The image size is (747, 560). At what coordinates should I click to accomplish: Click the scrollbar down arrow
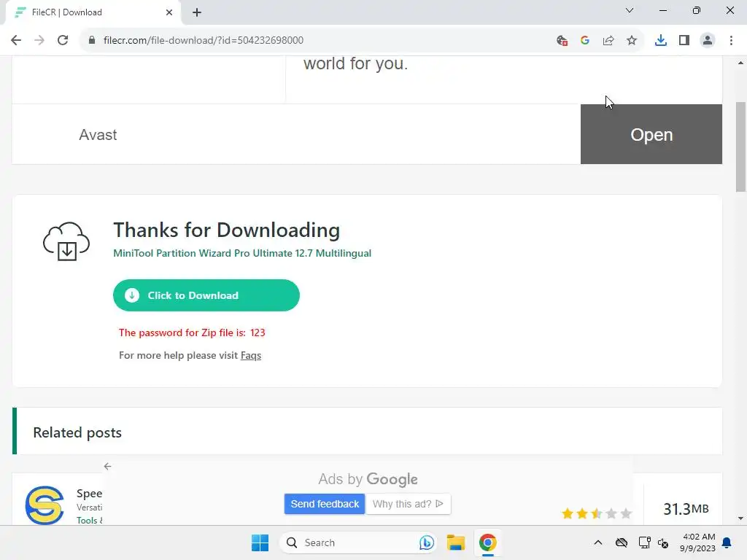pyautogui.click(x=741, y=518)
